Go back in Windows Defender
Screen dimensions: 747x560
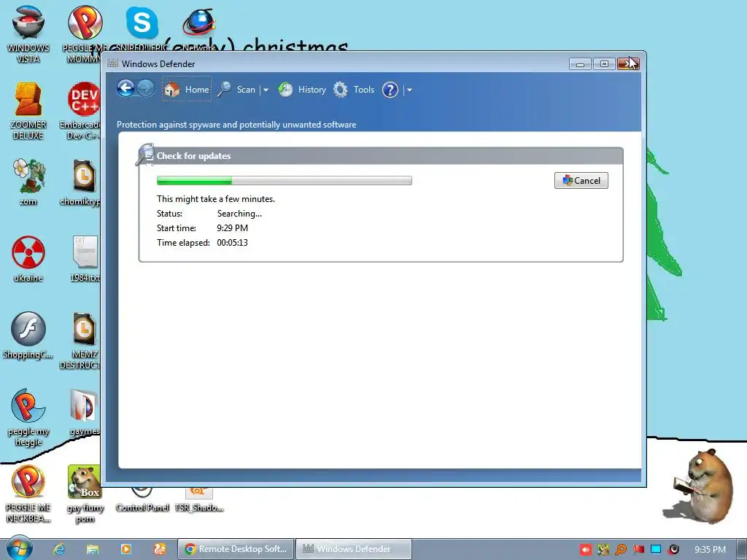click(125, 88)
